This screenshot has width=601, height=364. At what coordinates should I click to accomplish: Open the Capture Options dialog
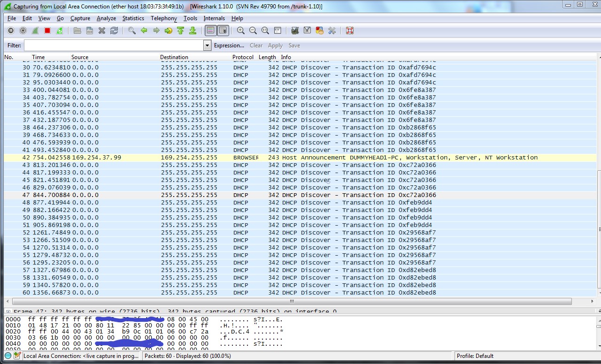pos(23,30)
